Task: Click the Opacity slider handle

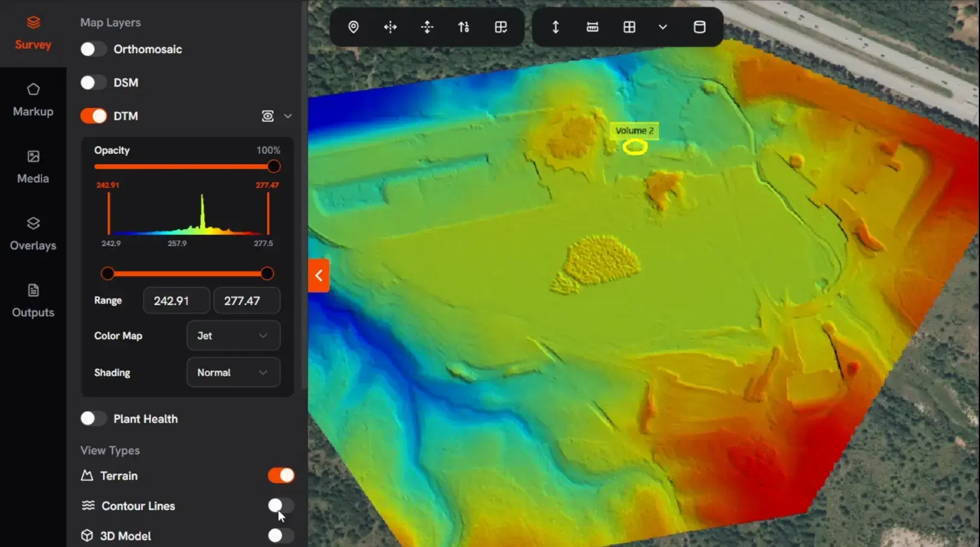Action: [274, 166]
